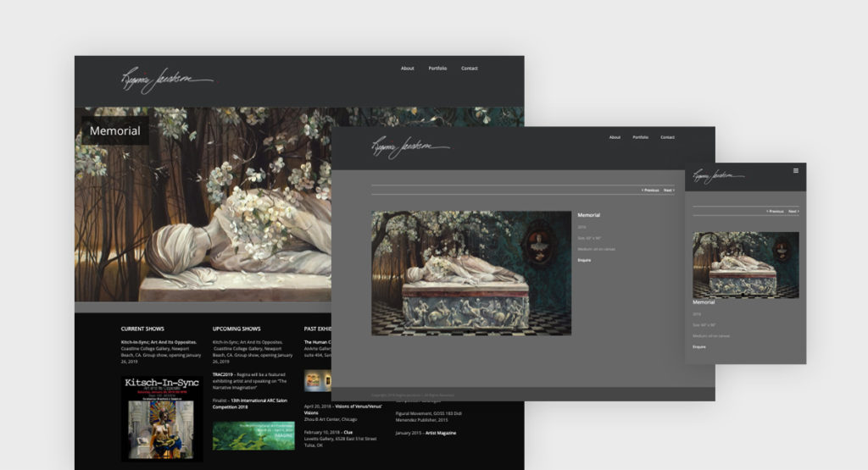Click Previous link in the mobile view
This screenshot has height=470, width=868.
point(775,211)
